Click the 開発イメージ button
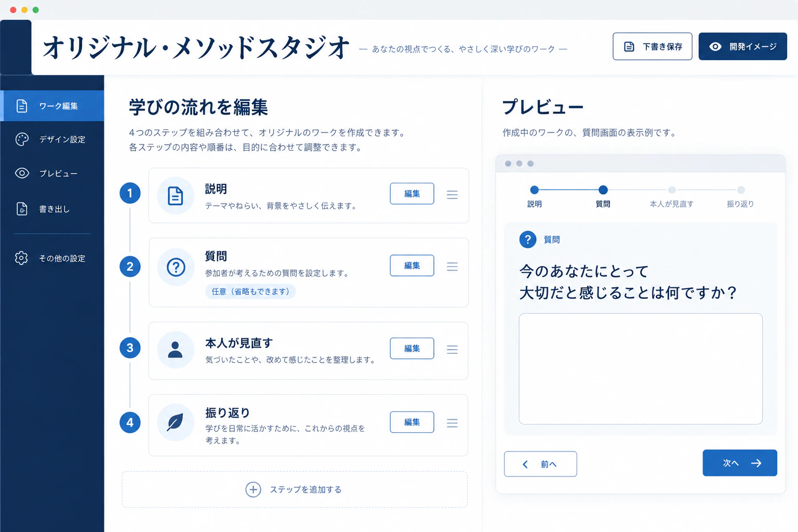This screenshot has height=532, width=798. point(742,47)
